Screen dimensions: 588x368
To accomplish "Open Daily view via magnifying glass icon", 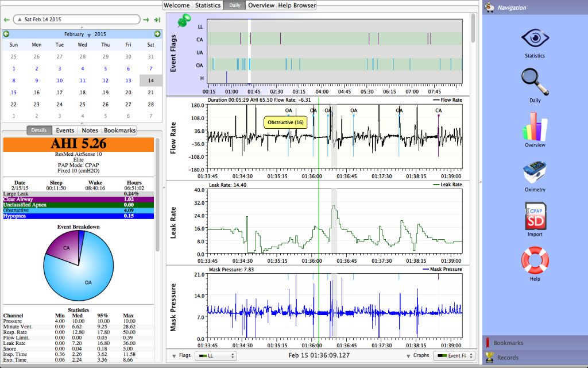I will coord(534,82).
